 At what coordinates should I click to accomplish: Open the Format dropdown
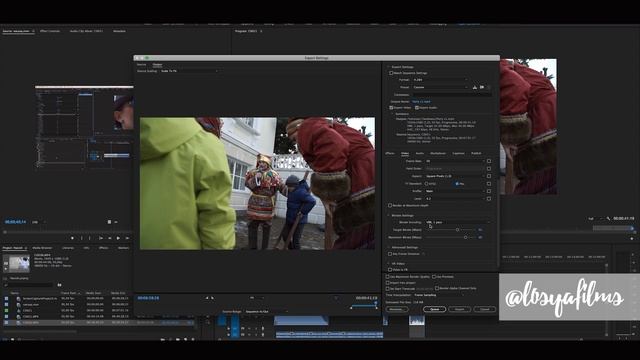[x=440, y=80]
